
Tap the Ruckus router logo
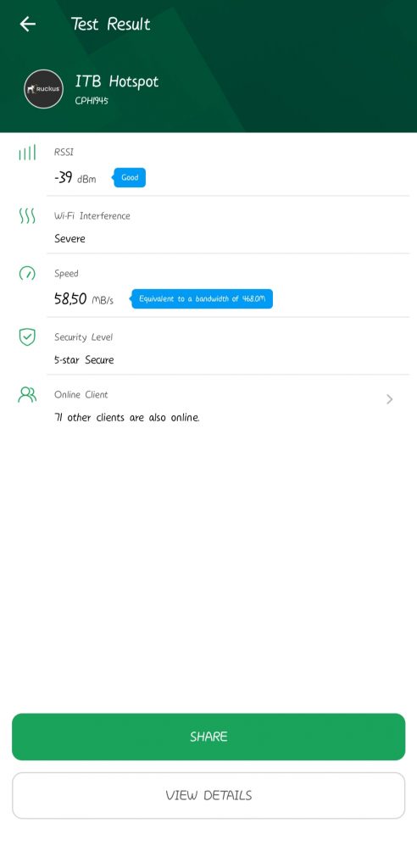tap(43, 88)
